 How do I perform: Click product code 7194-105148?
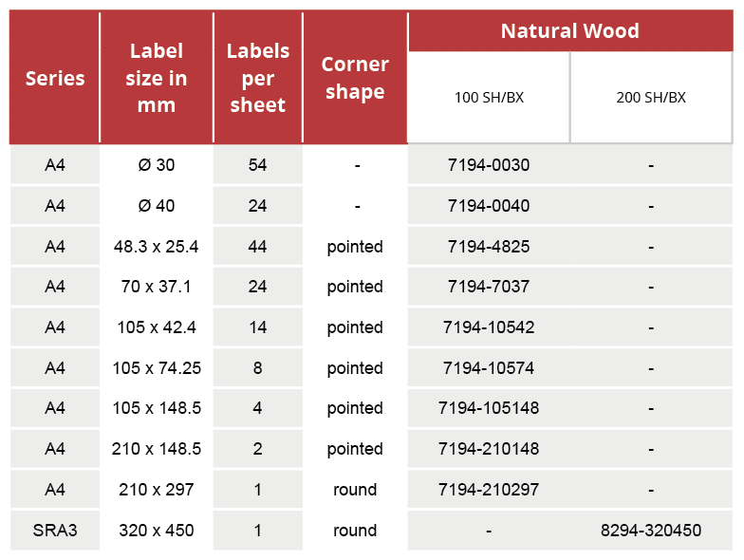click(x=489, y=408)
